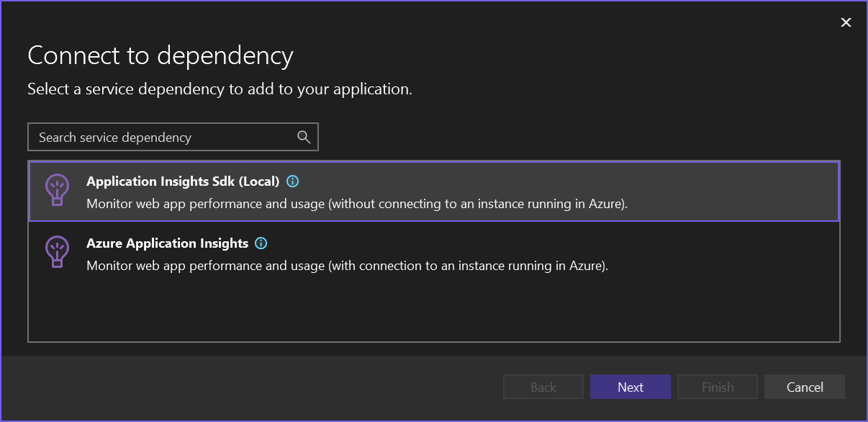Click the Connect to dependency title
Screen dimensions: 868x422
click(x=160, y=55)
